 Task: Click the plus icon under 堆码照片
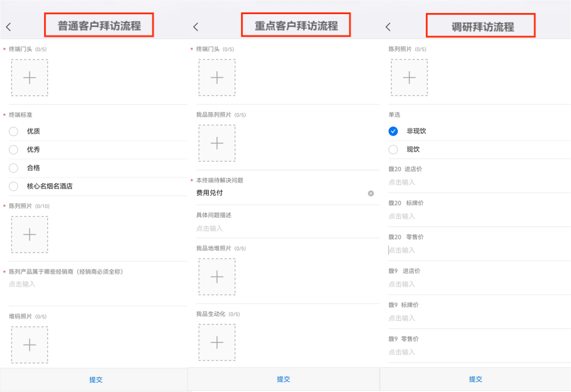coord(29,345)
